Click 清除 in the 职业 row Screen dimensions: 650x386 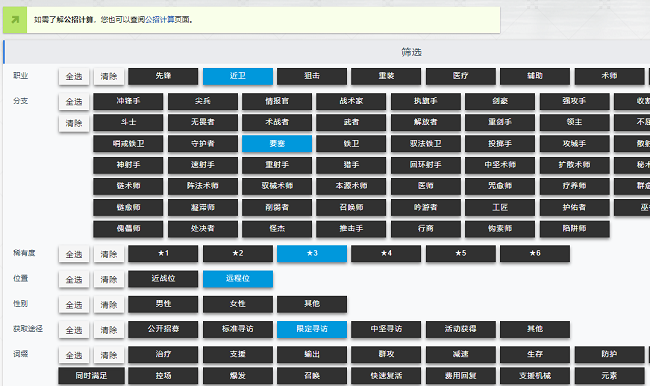pos(109,77)
